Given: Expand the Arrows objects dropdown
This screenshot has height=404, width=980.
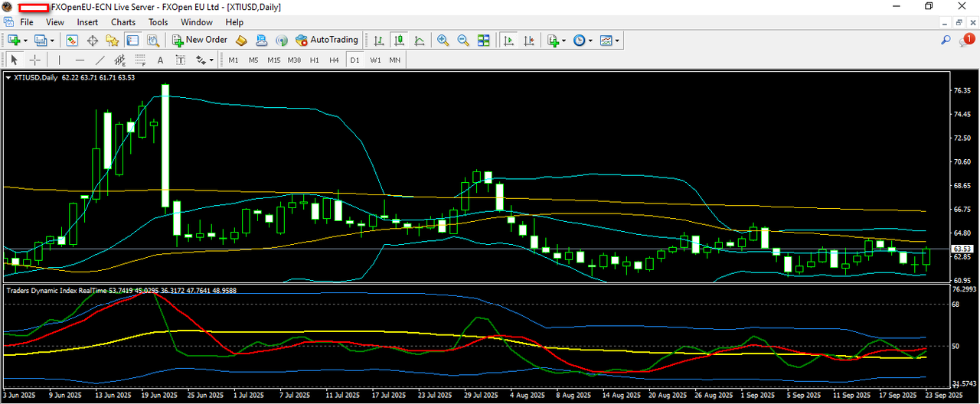Looking at the screenshot, I should click(211, 60).
